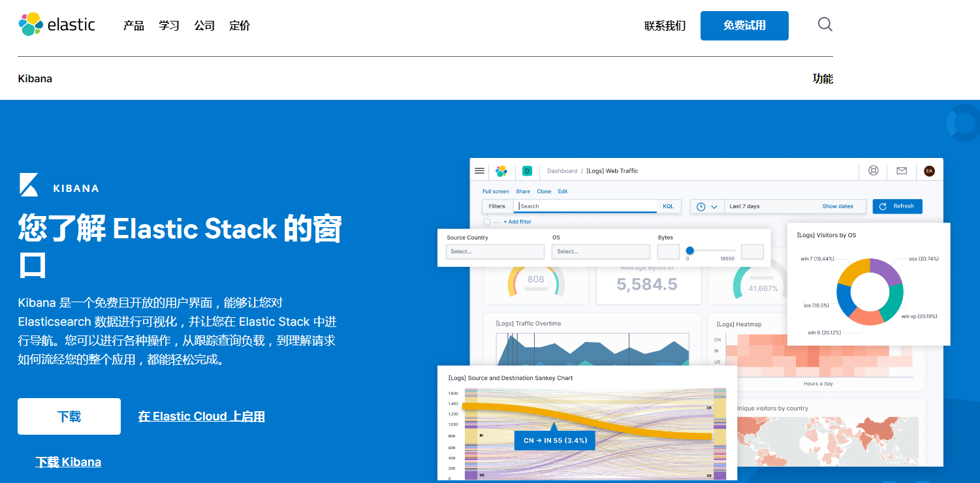Click the [Logs] Web Traffic breadcrumb title
The height and width of the screenshot is (483, 980).
pyautogui.click(x=612, y=171)
